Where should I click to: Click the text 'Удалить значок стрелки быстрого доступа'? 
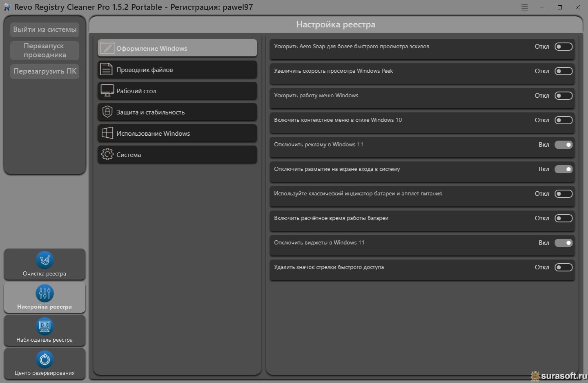click(329, 267)
